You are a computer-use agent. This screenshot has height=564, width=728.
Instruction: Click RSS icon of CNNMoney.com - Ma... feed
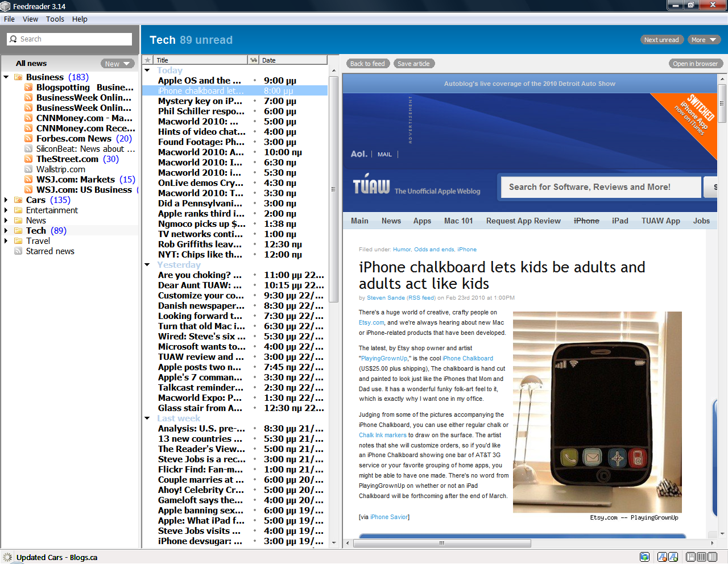coord(28,118)
